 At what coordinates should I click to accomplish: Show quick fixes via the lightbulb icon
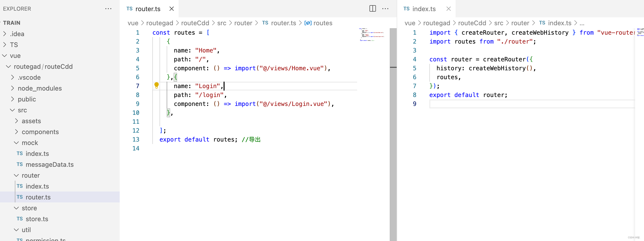[157, 86]
